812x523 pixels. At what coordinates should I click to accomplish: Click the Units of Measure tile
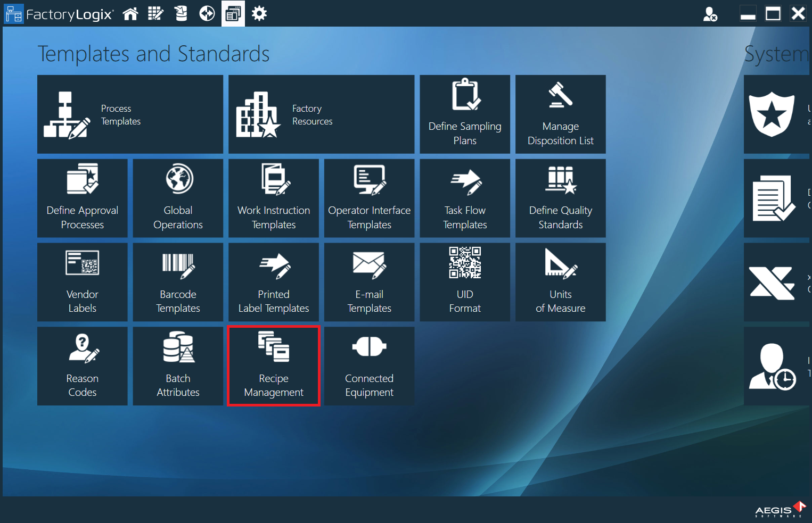coord(560,282)
